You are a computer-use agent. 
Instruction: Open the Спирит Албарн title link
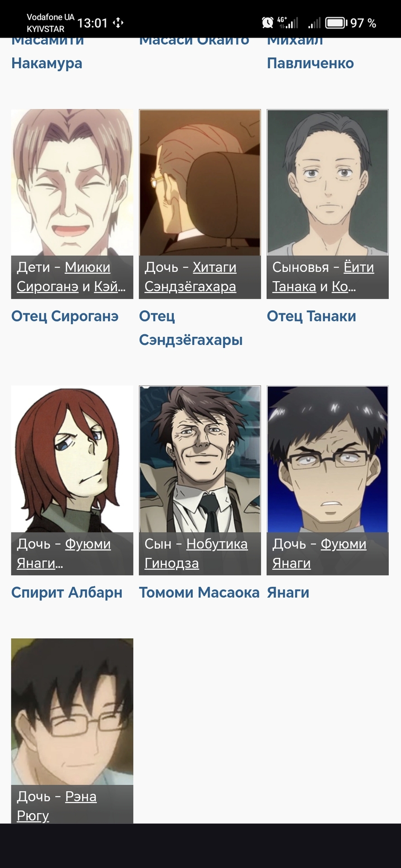coord(67,592)
